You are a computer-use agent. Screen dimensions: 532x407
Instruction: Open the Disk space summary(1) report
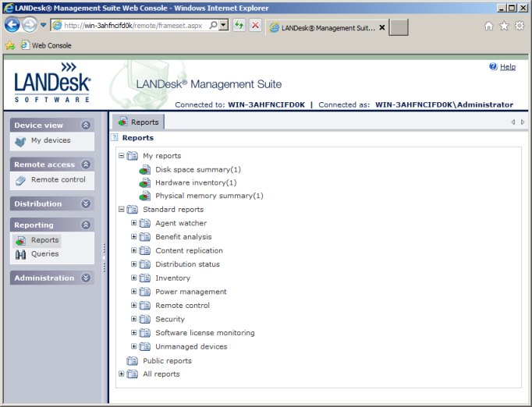pos(198,170)
